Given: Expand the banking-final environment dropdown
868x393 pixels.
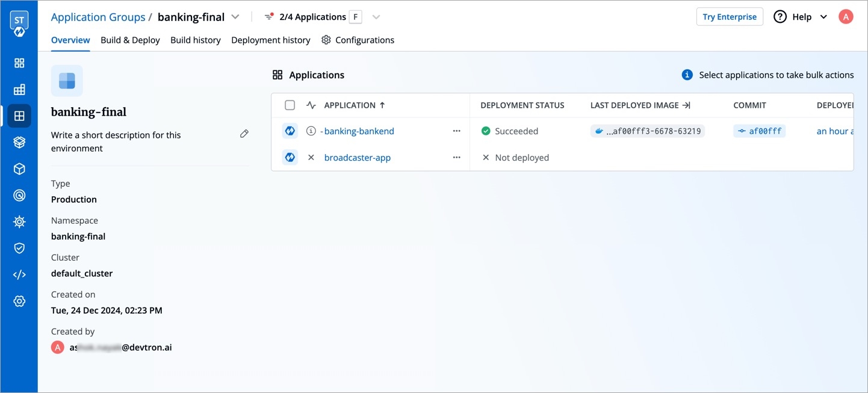Looking at the screenshot, I should pyautogui.click(x=235, y=17).
